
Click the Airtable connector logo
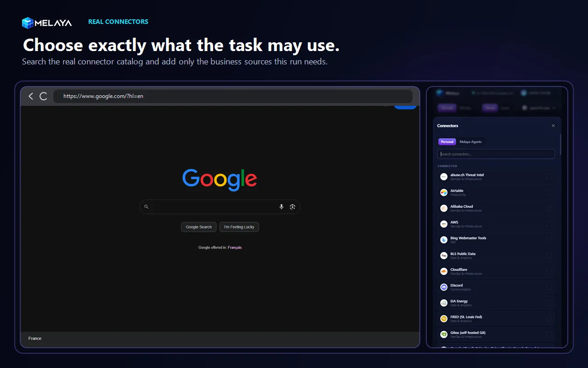[x=444, y=192]
